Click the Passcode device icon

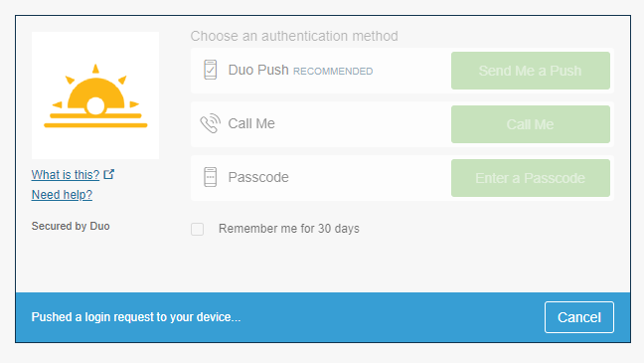(211, 177)
